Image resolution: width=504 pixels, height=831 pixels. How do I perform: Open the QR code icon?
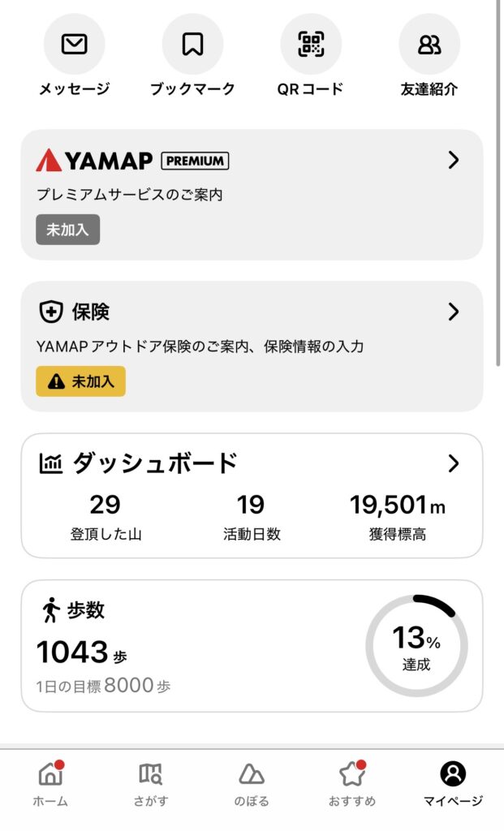coord(311,45)
